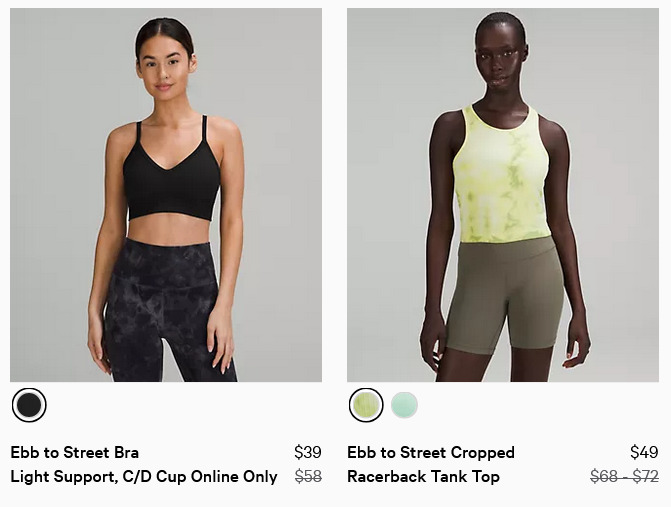Screen dimensions: 671x507
Task: Choose the mint green color swatch
Action: coord(404,405)
